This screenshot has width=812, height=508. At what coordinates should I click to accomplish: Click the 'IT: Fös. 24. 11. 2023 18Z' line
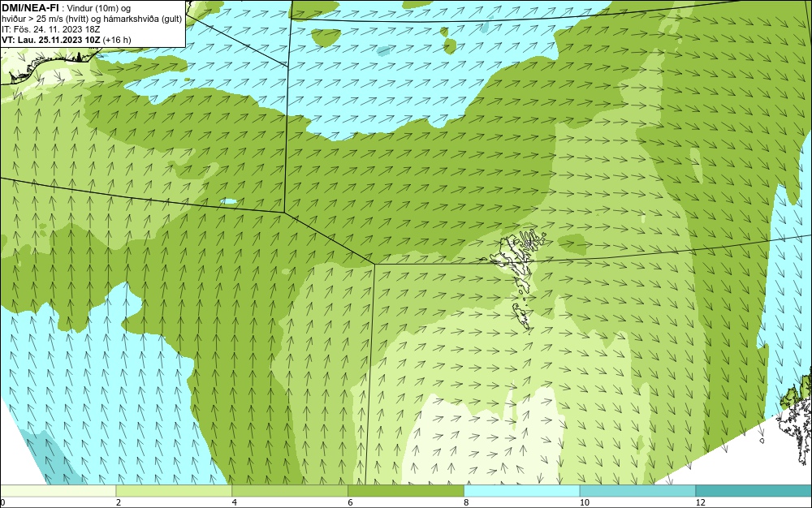coord(50,29)
